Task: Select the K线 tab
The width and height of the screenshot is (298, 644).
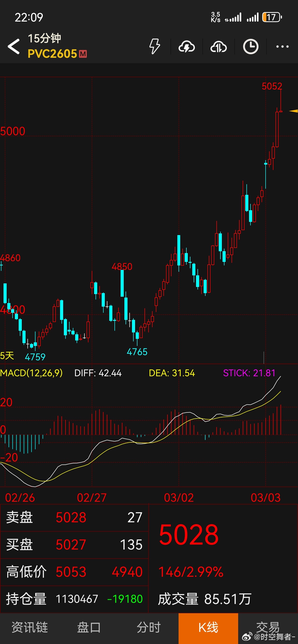Action: [x=208, y=629]
